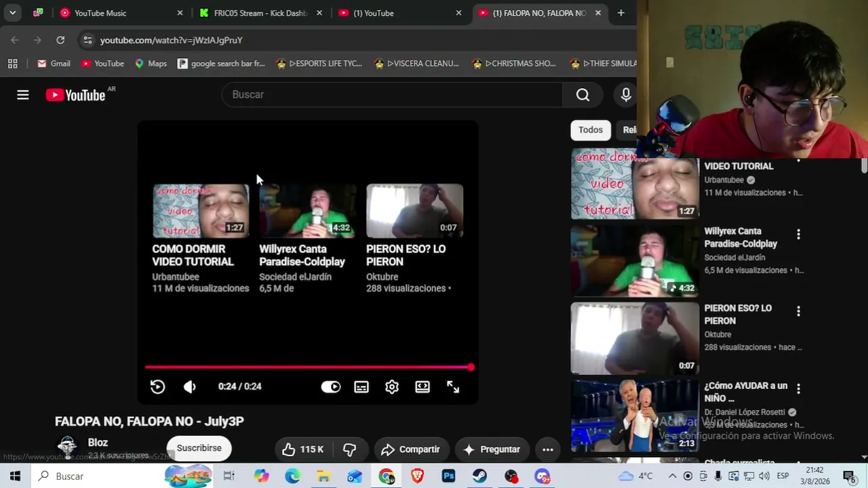The height and width of the screenshot is (488, 868).
Task: Open sidebar title PIERON ESO? LO PIERON
Action: pos(738,314)
